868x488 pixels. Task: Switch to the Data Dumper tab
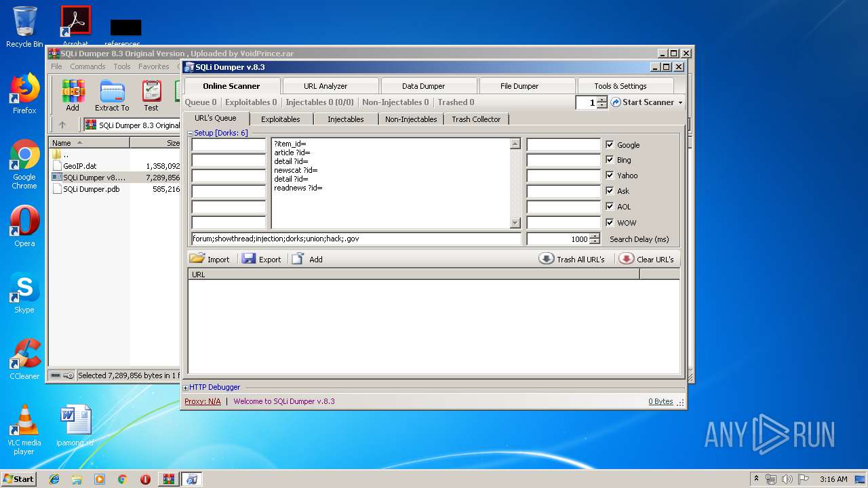423,86
